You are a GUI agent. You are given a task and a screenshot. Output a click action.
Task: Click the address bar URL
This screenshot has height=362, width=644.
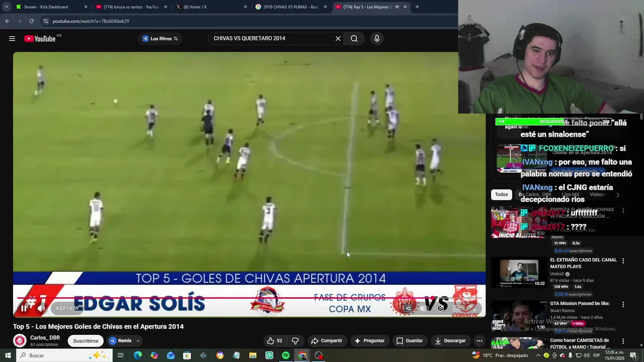point(91,21)
